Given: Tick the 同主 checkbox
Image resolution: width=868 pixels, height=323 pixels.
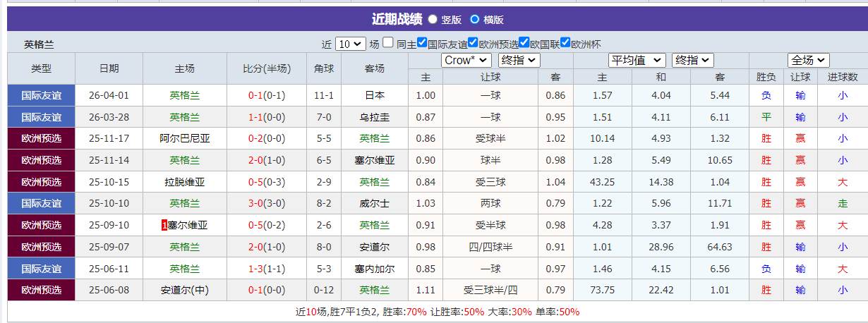Looking at the screenshot, I should (388, 43).
